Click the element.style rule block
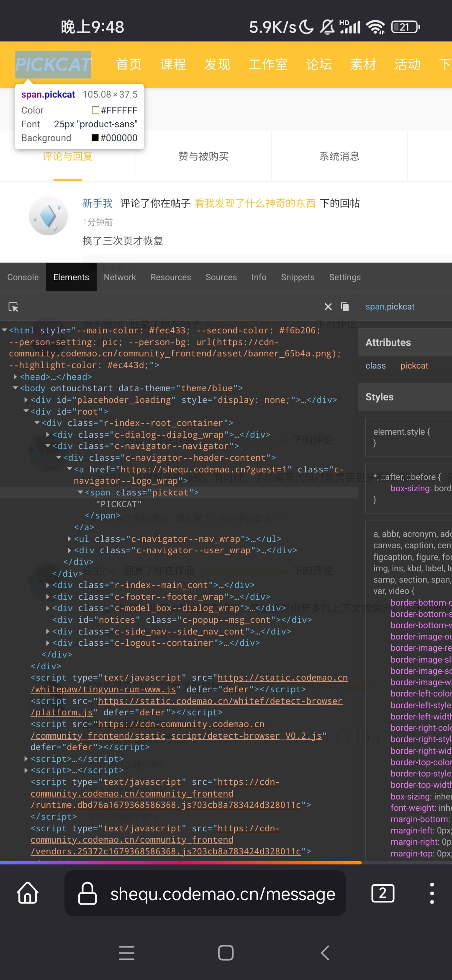 (408, 437)
